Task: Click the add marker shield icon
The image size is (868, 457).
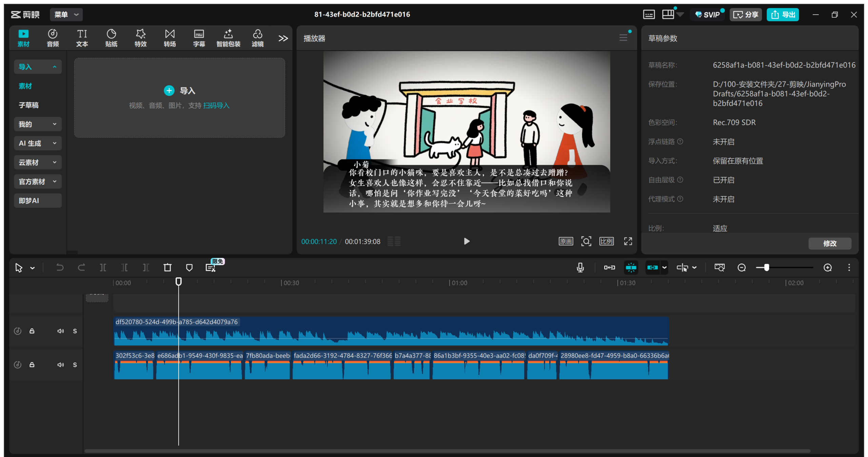Action: (x=189, y=267)
